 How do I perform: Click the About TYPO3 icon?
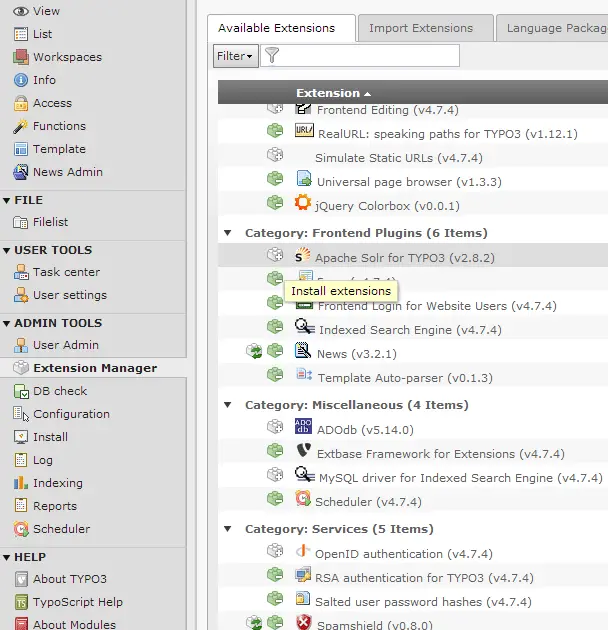click(21, 579)
